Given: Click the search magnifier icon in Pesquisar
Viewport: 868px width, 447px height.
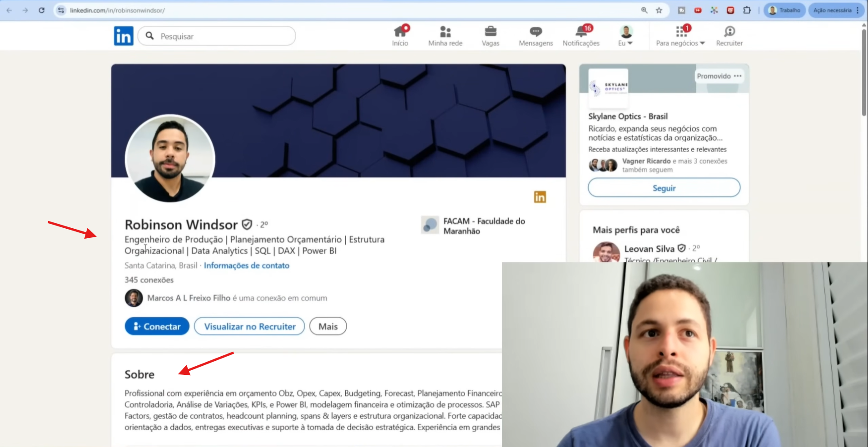Looking at the screenshot, I should [150, 36].
